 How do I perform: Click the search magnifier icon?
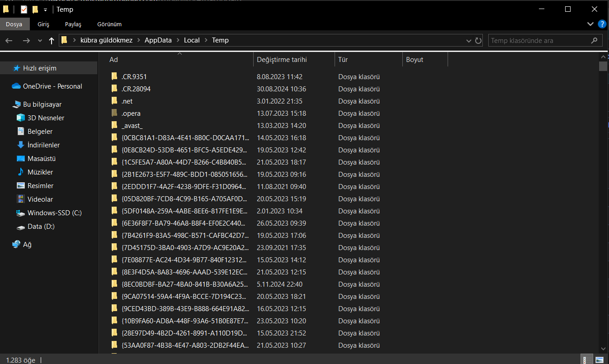(594, 41)
